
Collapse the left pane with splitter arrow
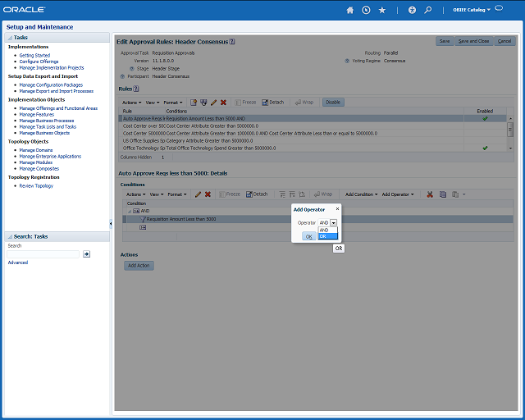111,223
